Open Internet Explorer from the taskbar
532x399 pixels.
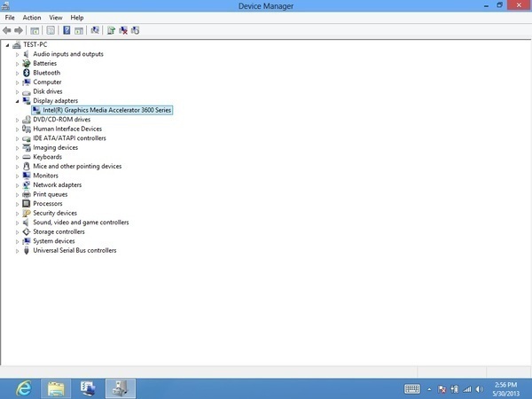(24, 387)
